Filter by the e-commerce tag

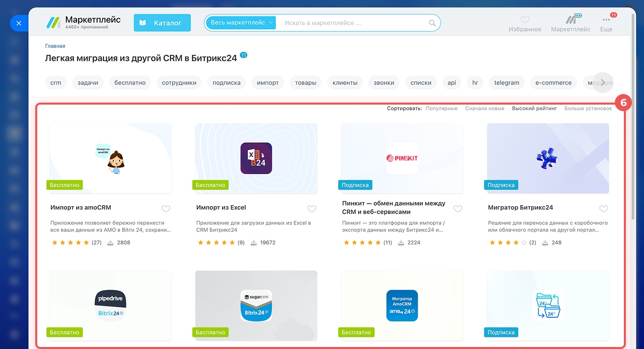pyautogui.click(x=553, y=82)
